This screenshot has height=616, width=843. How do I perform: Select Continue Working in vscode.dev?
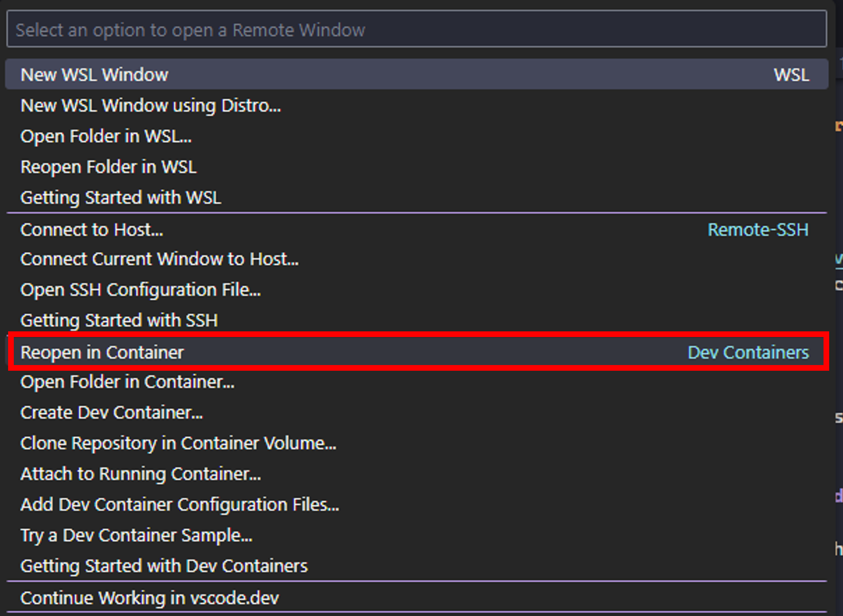click(417, 598)
